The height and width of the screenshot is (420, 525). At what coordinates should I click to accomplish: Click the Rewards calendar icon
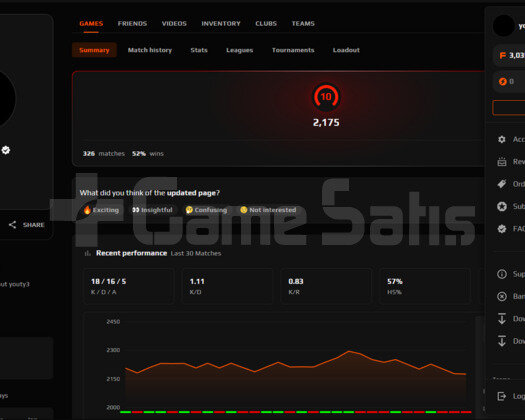pyautogui.click(x=502, y=162)
